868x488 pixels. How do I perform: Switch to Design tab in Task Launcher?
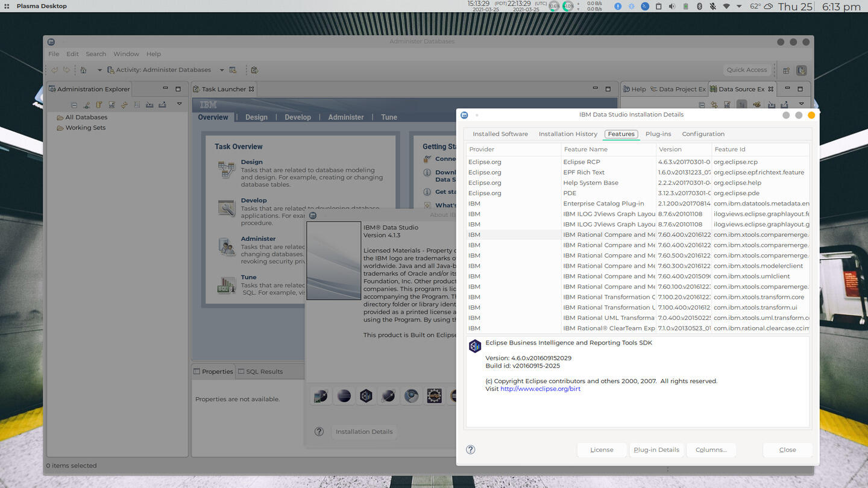(x=256, y=117)
